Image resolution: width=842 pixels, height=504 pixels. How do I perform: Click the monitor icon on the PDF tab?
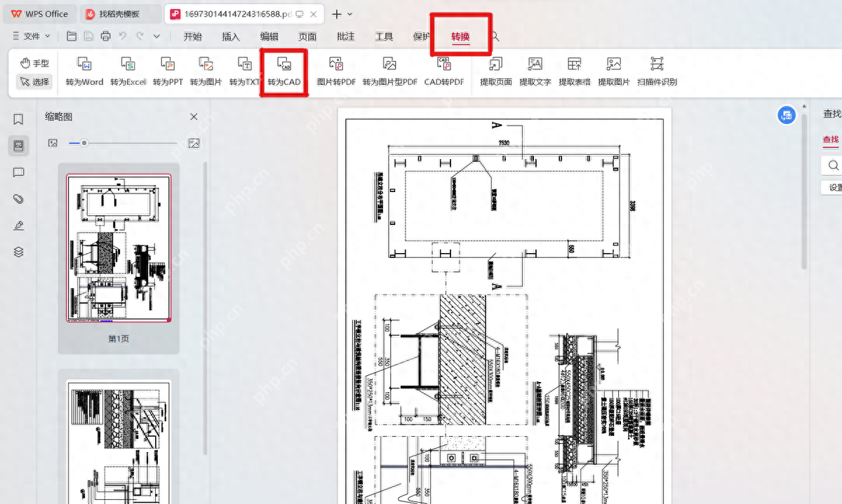[300, 14]
